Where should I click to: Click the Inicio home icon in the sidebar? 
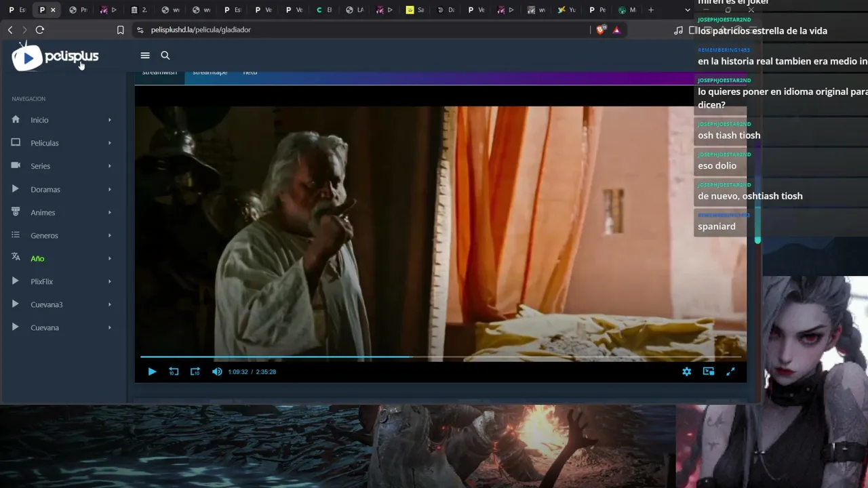click(16, 119)
